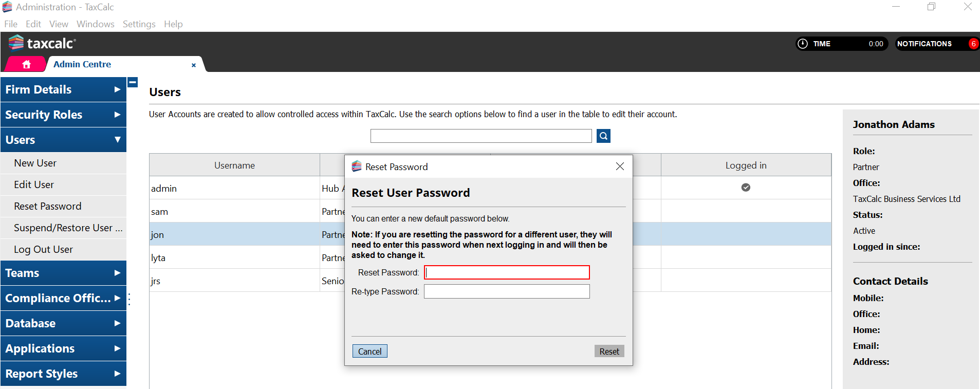The width and height of the screenshot is (980, 389).
Task: Open notifications red badge counter
Action: click(x=973, y=44)
